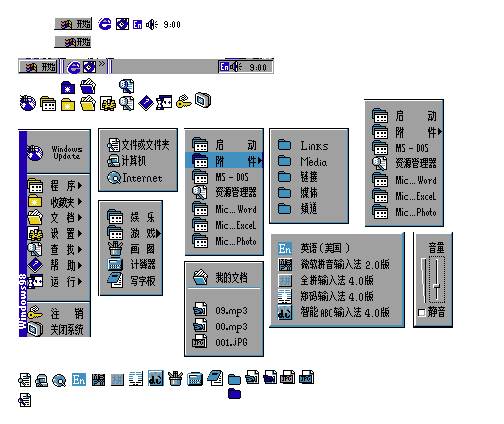This screenshot has height=424, width=504.
Task: Click calculator icon in bottom icon strip
Action: (195, 380)
